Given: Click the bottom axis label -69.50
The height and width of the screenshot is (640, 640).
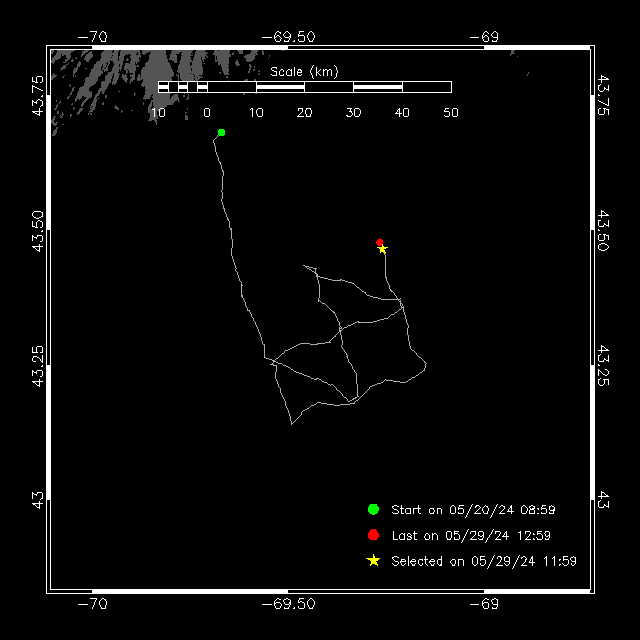Looking at the screenshot, I should [288, 604].
